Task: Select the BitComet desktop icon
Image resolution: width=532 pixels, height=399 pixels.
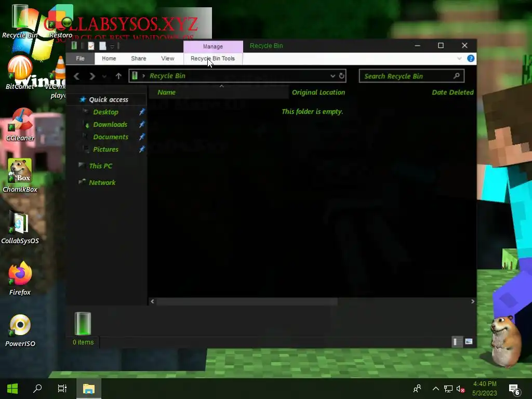Action: 20,73
